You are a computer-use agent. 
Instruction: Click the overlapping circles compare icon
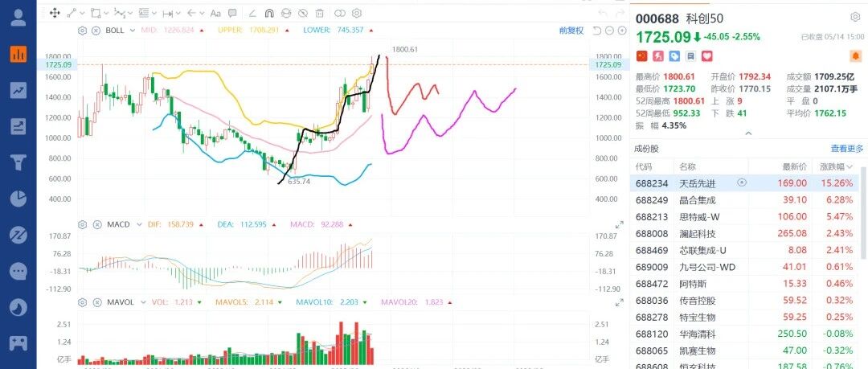[340, 13]
